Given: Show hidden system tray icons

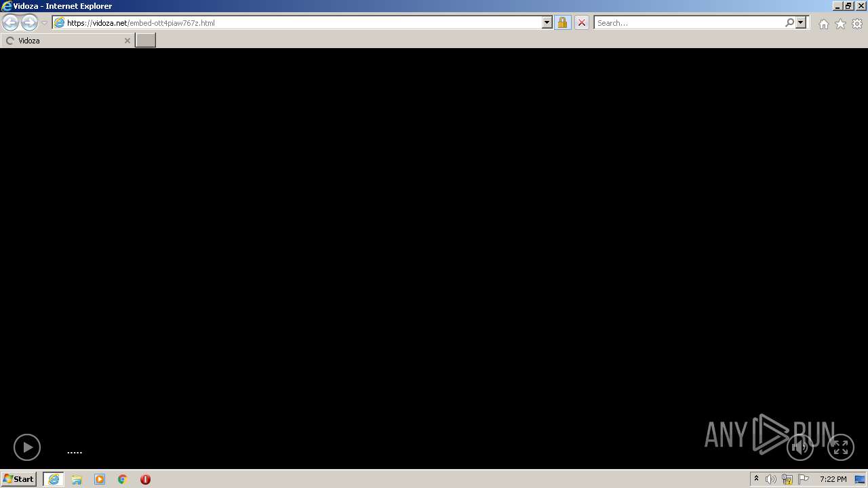Looking at the screenshot, I should tap(756, 479).
